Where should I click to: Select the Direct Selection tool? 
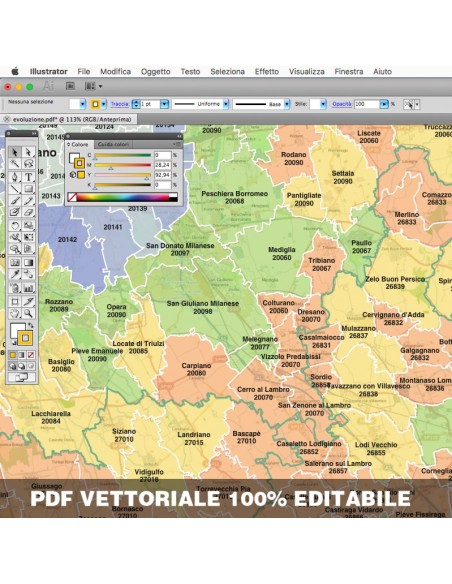pyautogui.click(x=29, y=152)
